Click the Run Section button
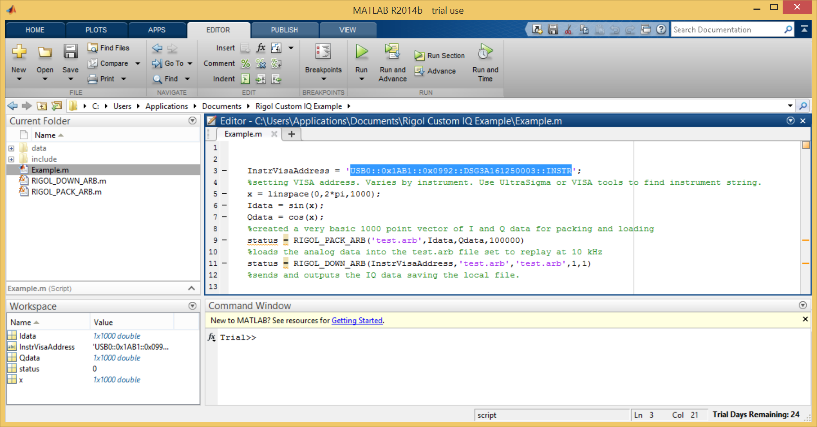This screenshot has width=817, height=427. (x=438, y=56)
